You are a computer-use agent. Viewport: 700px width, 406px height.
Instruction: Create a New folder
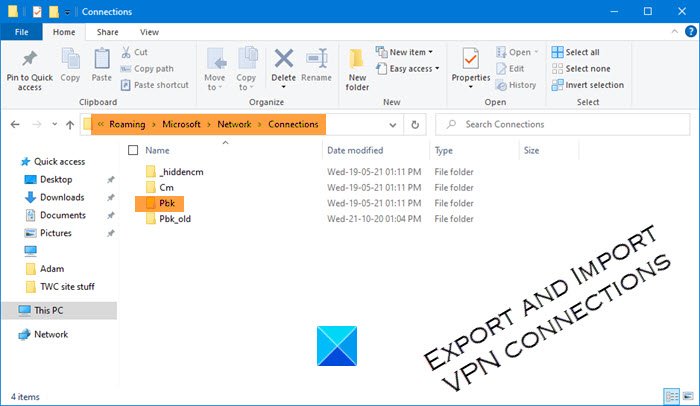(x=357, y=70)
